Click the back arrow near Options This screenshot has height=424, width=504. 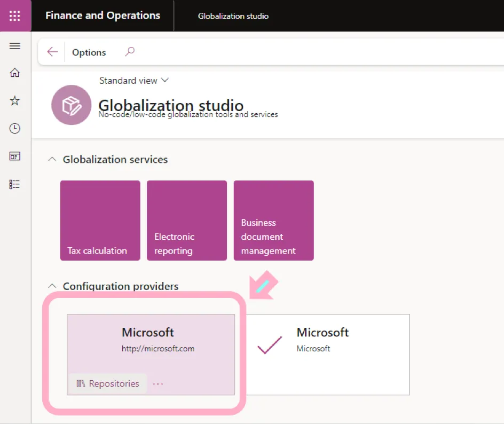pyautogui.click(x=52, y=52)
